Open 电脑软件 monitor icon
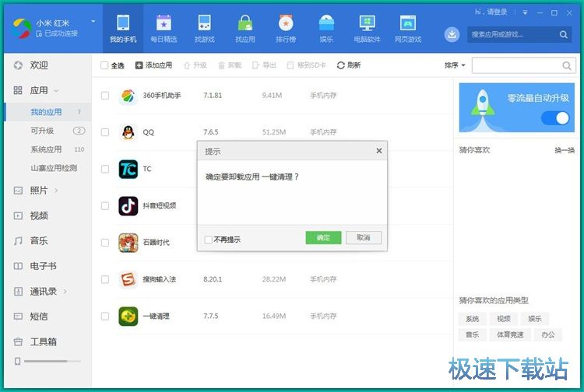This screenshot has width=584, height=392. pyautogui.click(x=367, y=23)
